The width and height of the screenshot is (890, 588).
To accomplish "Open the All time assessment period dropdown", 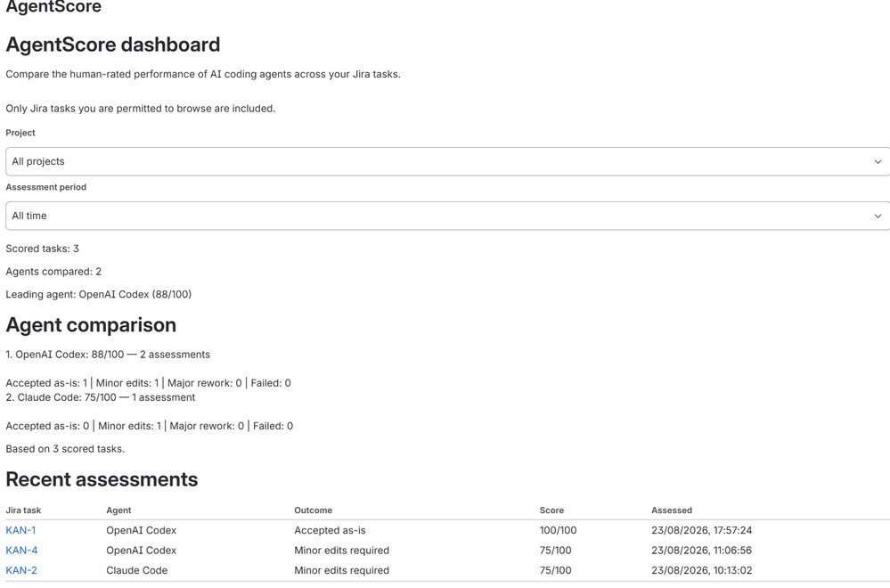I will [x=448, y=216].
